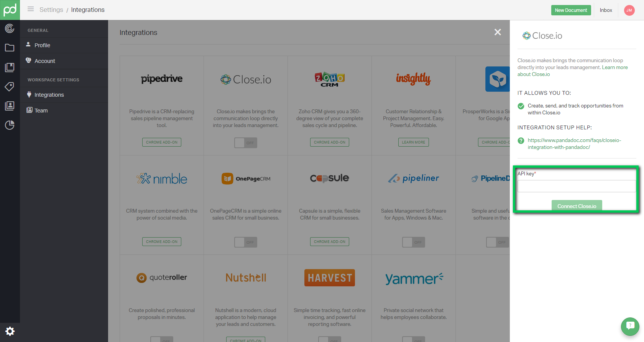This screenshot has width=644, height=342.
Task: Open the hamburger menu icon
Action: [x=31, y=9]
